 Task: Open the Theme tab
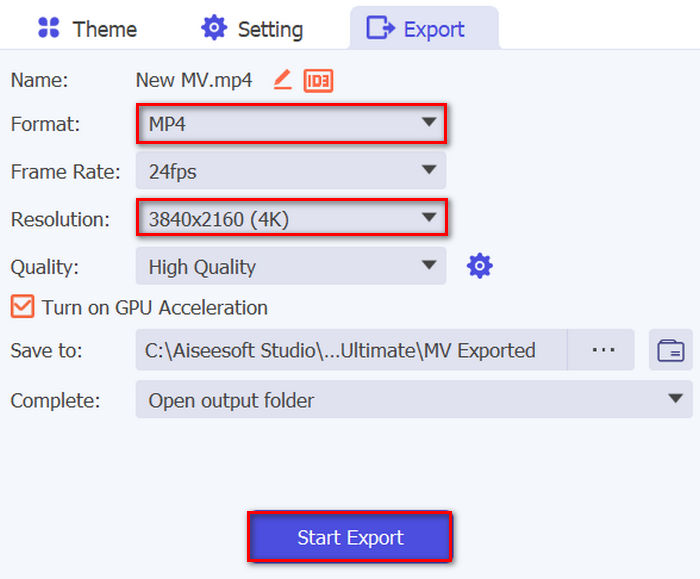pyautogui.click(x=88, y=29)
